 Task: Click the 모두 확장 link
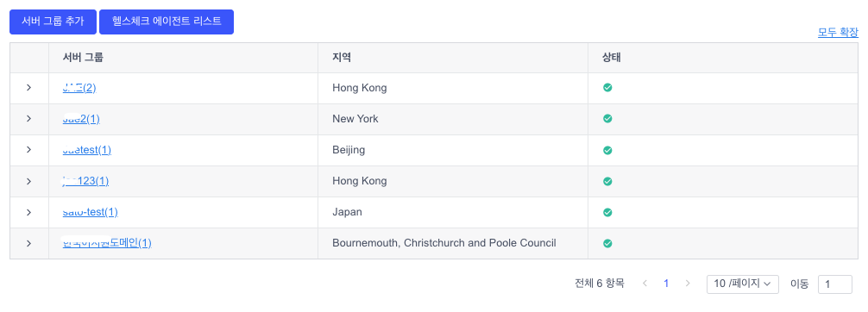(x=838, y=33)
